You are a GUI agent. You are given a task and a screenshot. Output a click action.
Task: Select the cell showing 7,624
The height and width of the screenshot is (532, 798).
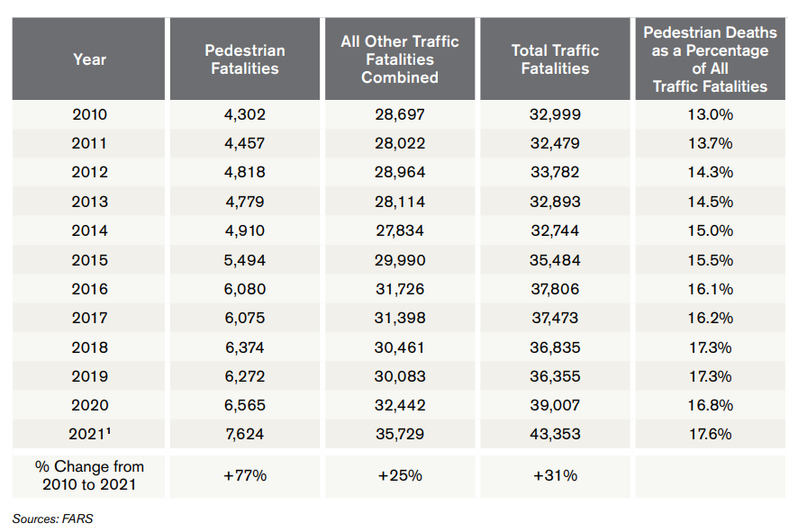click(x=245, y=434)
